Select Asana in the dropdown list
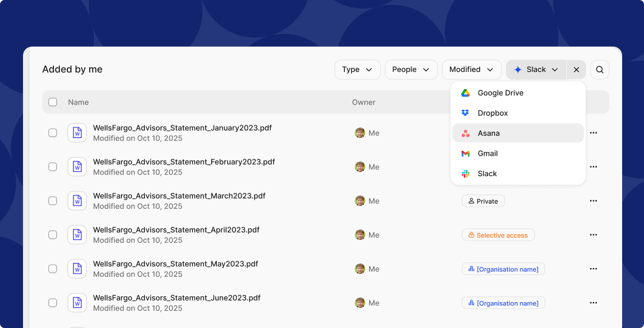644x328 pixels. (x=489, y=133)
